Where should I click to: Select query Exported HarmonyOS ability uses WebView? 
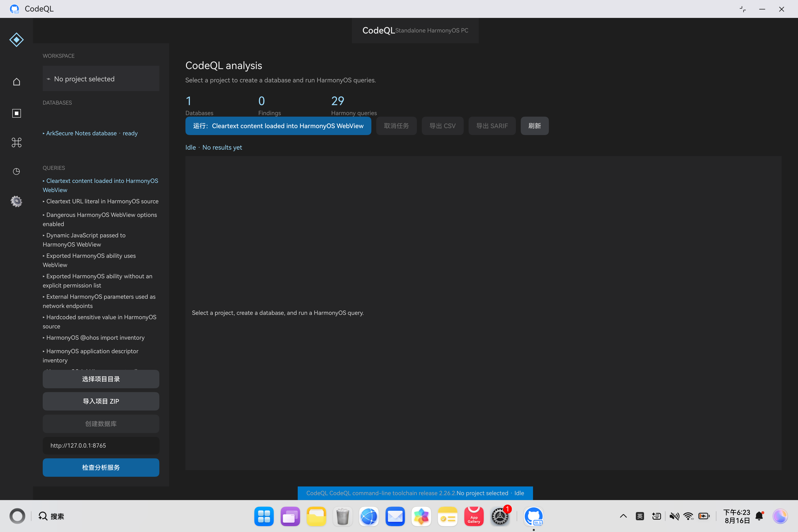tap(101, 260)
